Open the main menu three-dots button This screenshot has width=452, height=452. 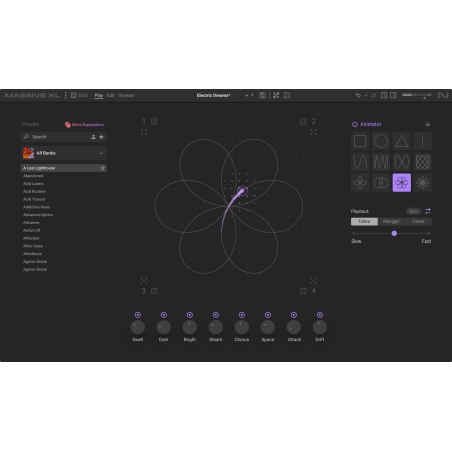point(66,95)
